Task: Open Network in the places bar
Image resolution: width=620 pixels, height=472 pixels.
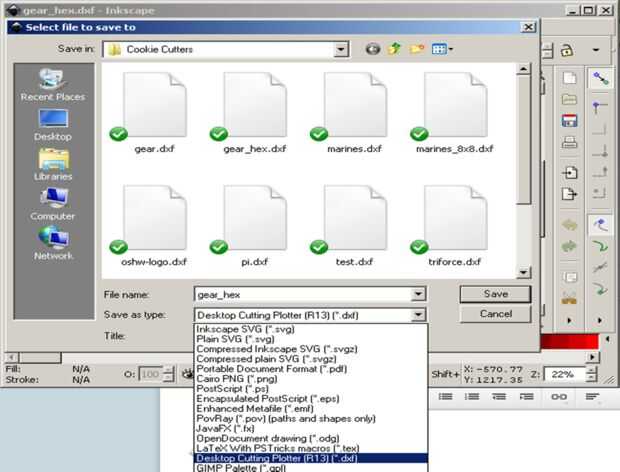Action: pyautogui.click(x=53, y=244)
